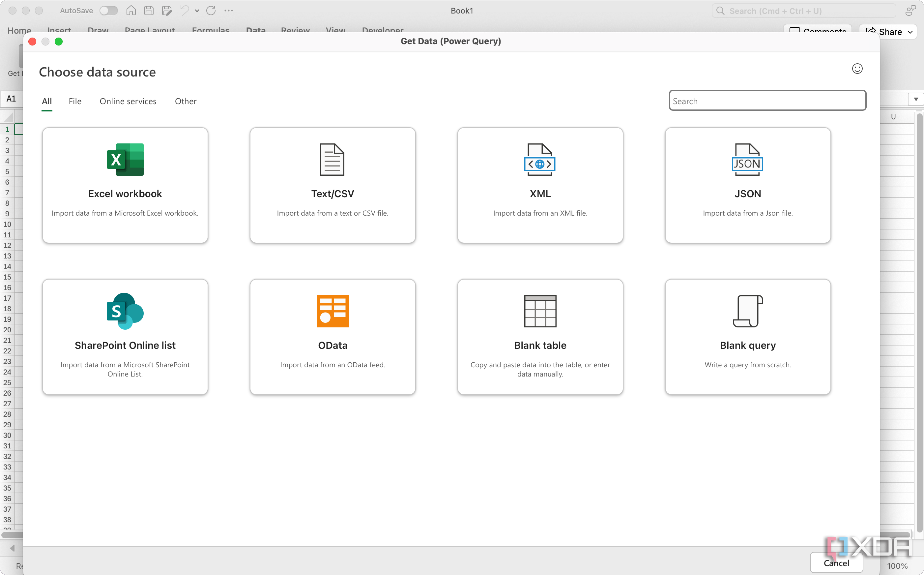Click the green zoom button on the dialog
The image size is (924, 575).
[59, 42]
